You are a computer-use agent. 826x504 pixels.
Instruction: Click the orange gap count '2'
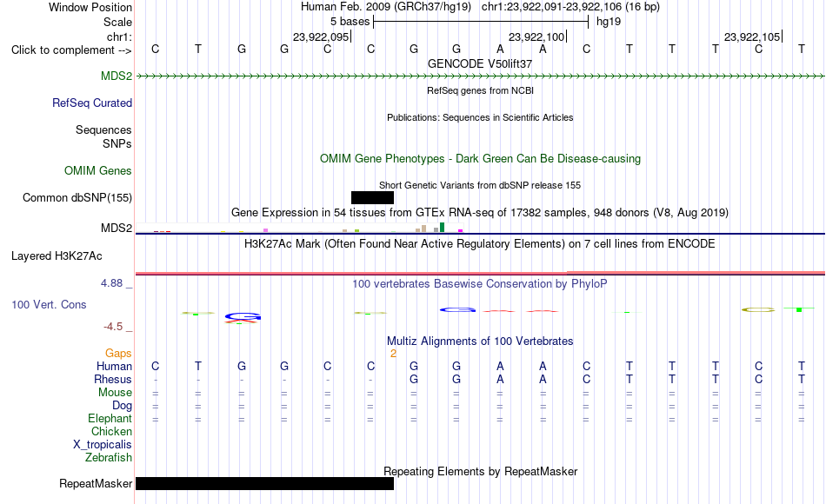(x=393, y=354)
